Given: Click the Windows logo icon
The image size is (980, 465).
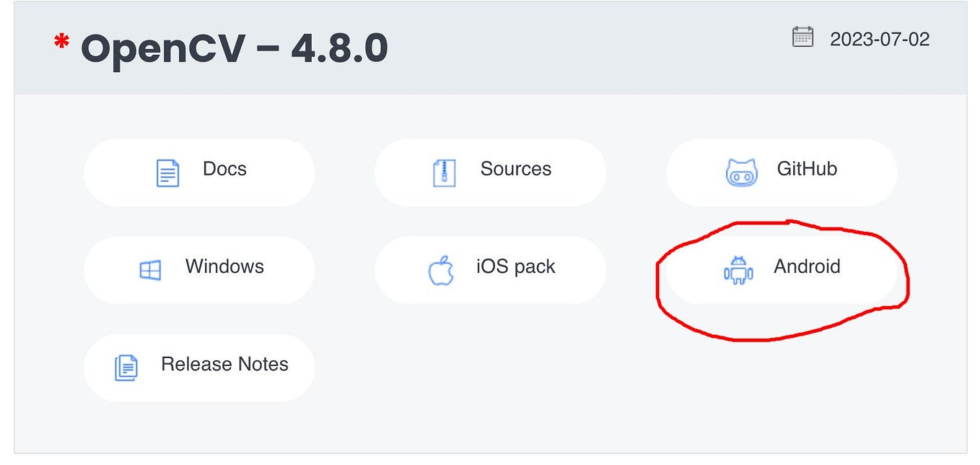Looking at the screenshot, I should click(149, 268).
